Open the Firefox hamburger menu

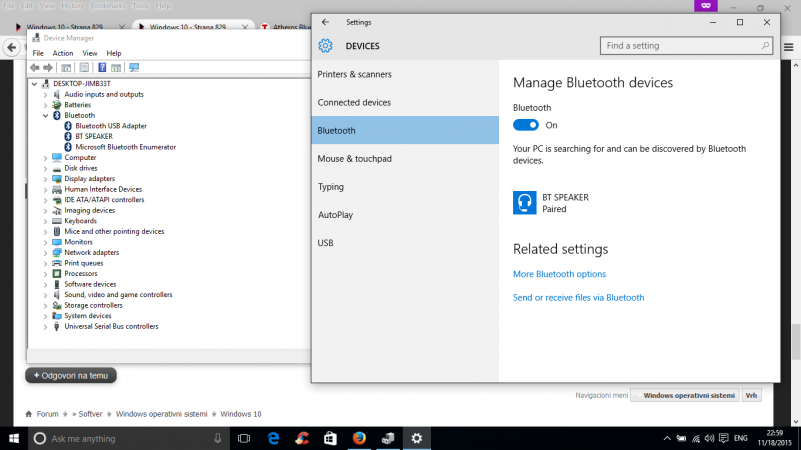pyautogui.click(x=789, y=48)
